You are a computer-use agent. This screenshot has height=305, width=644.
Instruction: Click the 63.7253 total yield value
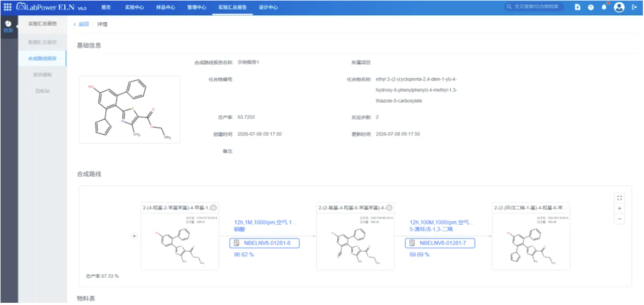click(x=246, y=117)
